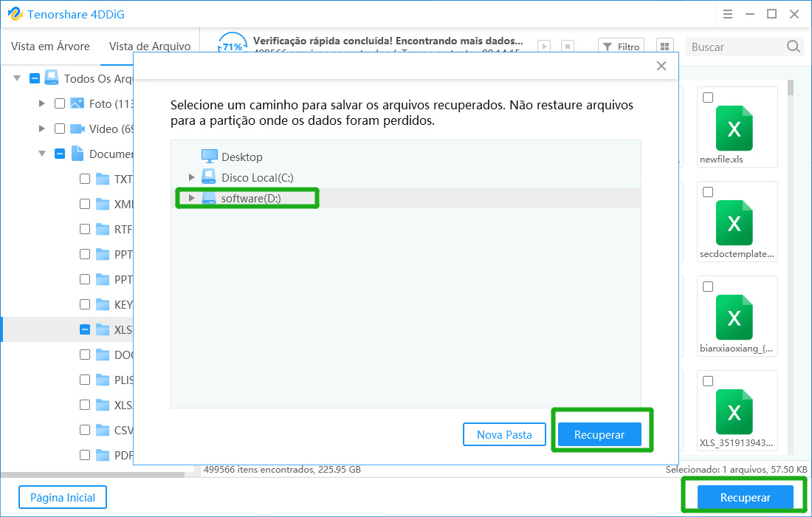Open the XLS_351913943 file thumbnail
The width and height of the screenshot is (812, 517).
coord(734,412)
